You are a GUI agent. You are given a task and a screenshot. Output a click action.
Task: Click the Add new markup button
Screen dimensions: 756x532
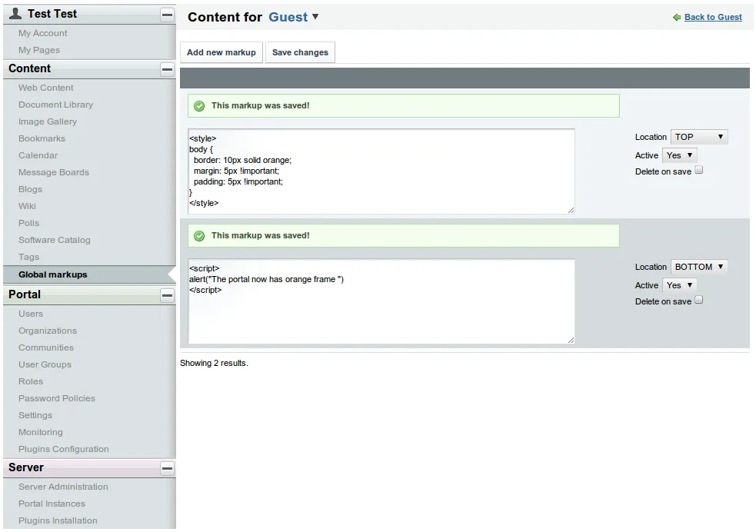[x=221, y=52]
